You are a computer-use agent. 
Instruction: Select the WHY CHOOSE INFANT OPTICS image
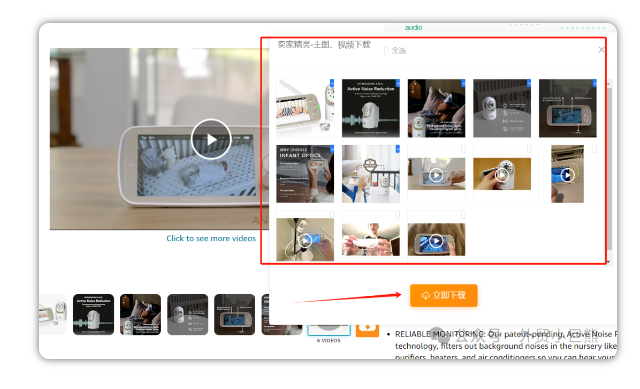click(305, 174)
